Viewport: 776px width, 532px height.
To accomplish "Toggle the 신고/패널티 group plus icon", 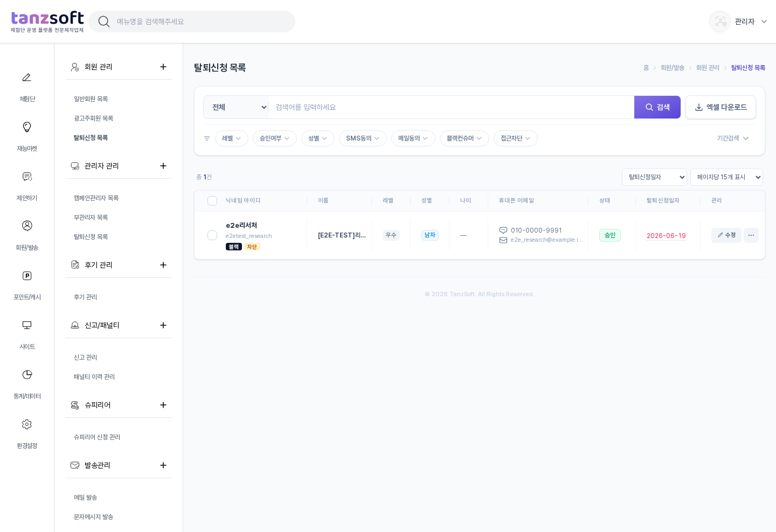I will point(163,325).
